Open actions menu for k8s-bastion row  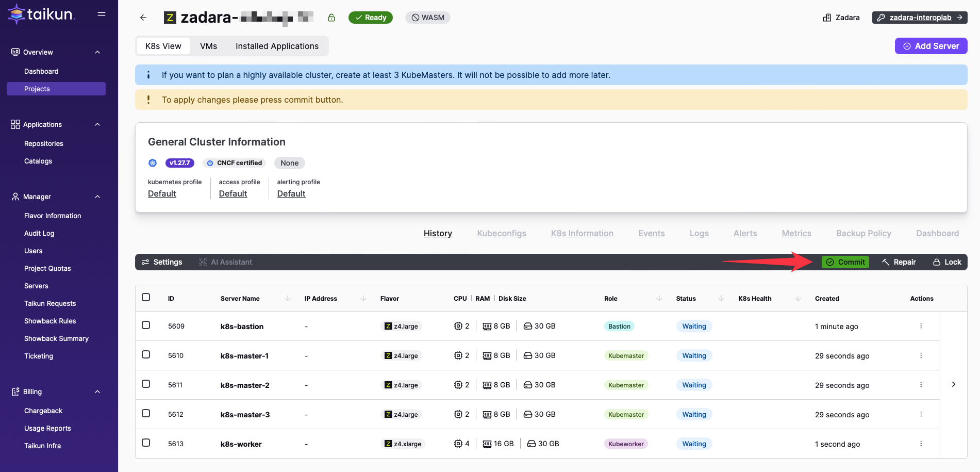point(921,326)
